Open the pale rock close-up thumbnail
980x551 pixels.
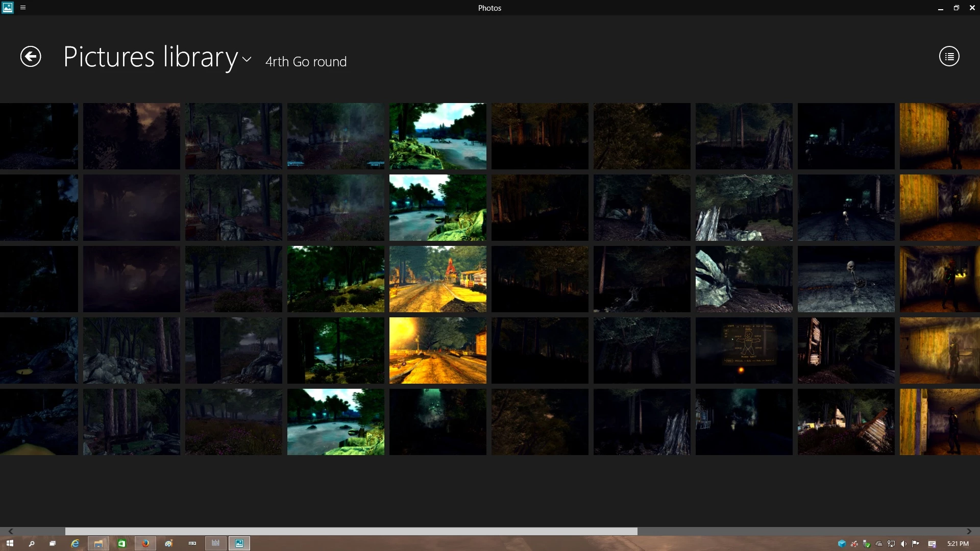pos(744,279)
